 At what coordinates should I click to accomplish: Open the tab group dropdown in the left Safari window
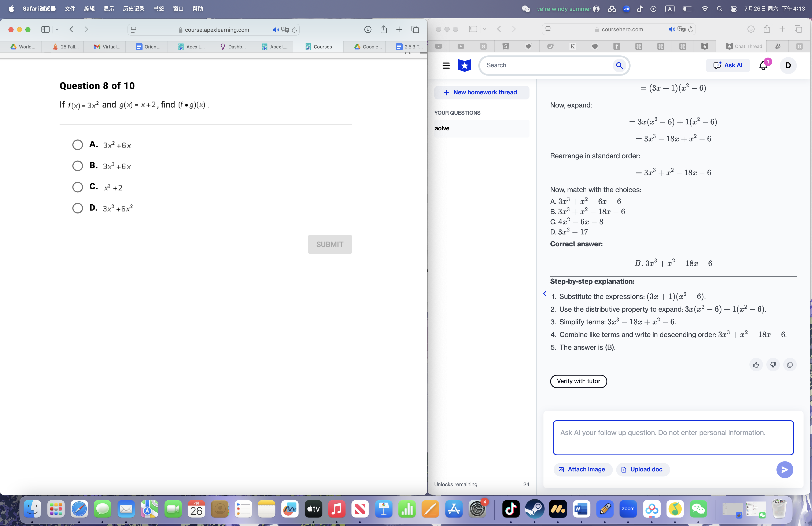[x=57, y=30]
